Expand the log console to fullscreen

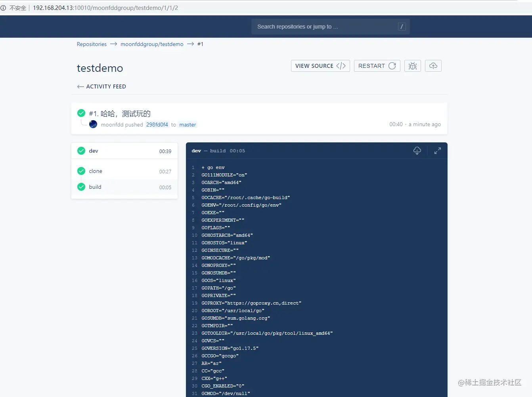point(437,151)
